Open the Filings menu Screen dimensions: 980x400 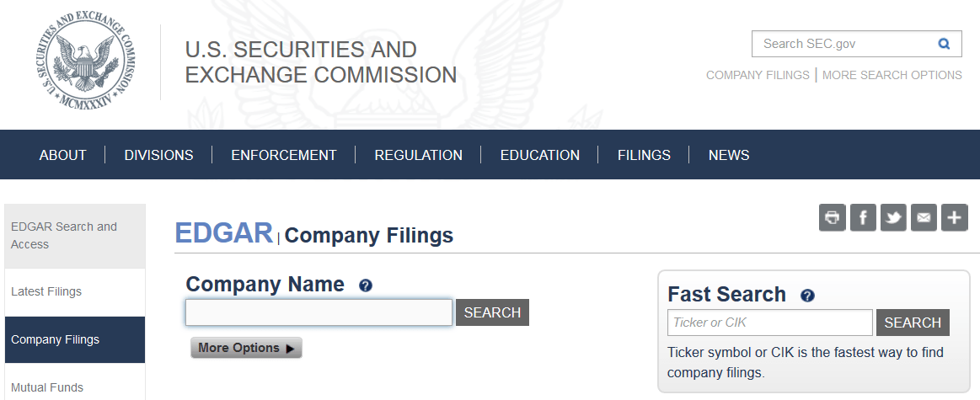[644, 155]
